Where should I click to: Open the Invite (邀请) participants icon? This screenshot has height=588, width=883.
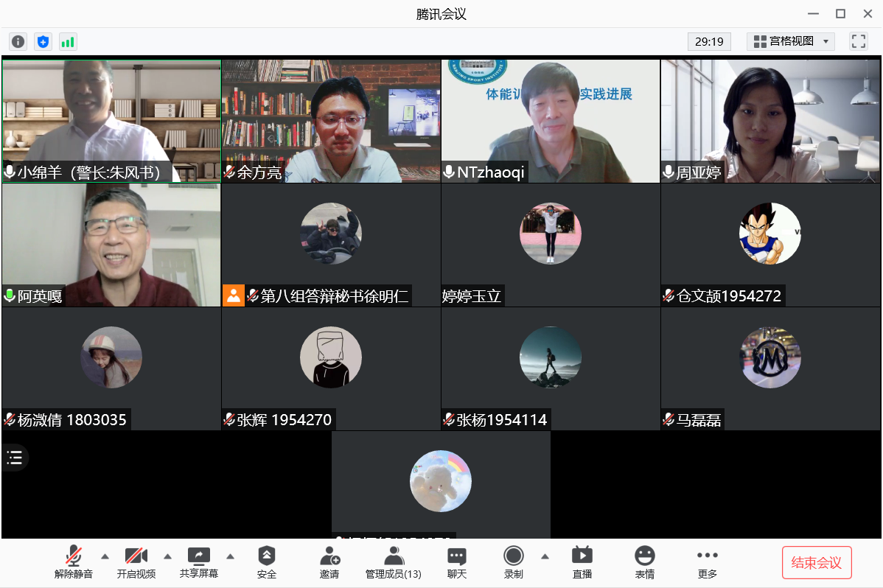coord(329,562)
